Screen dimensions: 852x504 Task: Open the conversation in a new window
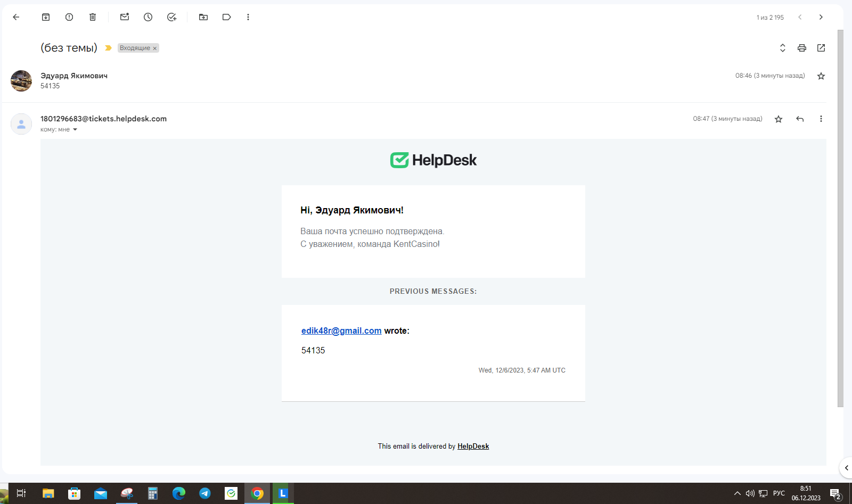pos(821,48)
